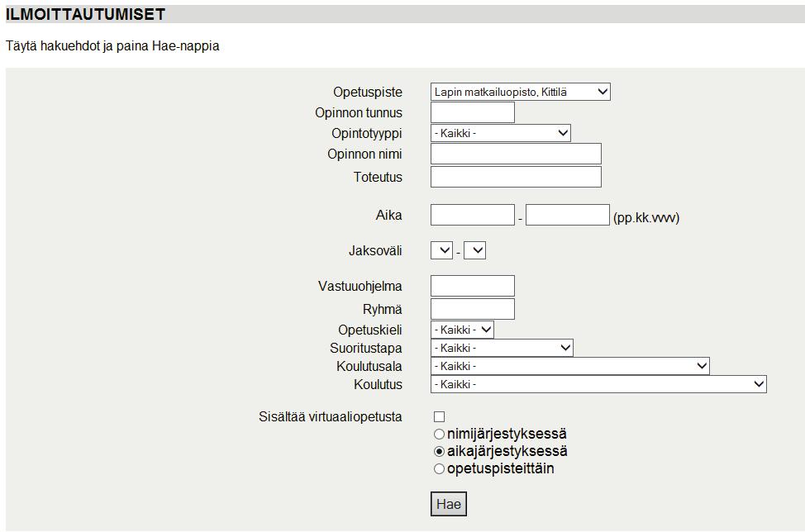Click the (pp.kk.vvvv) date format hint
The image size is (805, 532).
[646, 217]
